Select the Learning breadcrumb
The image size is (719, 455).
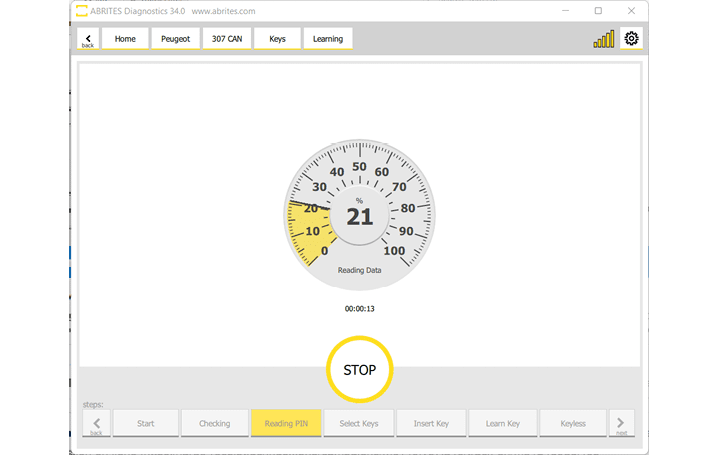tap(327, 39)
